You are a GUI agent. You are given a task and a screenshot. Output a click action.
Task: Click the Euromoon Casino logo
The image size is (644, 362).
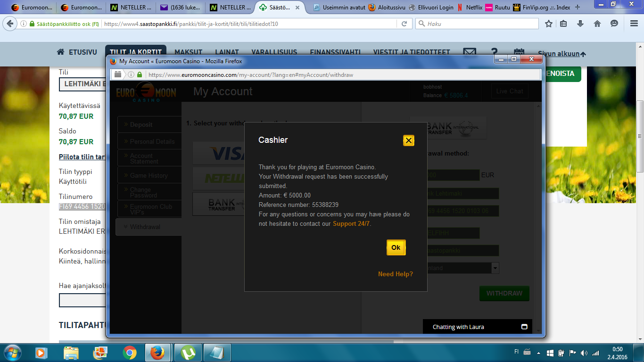point(146,91)
